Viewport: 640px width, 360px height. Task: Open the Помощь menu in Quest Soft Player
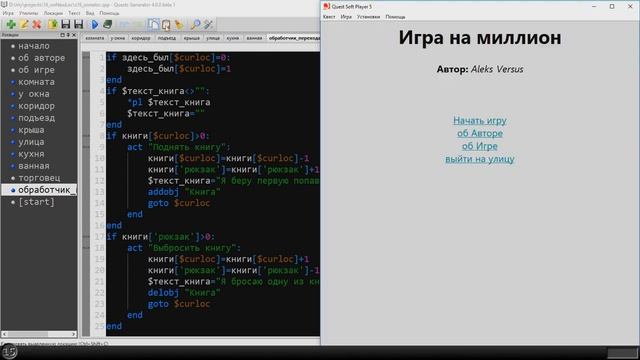click(395, 17)
